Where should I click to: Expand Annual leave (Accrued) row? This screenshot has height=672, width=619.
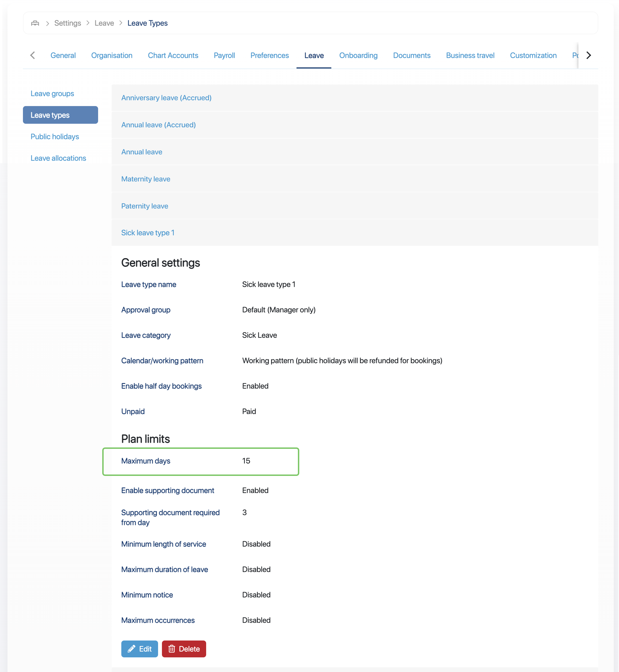[158, 125]
